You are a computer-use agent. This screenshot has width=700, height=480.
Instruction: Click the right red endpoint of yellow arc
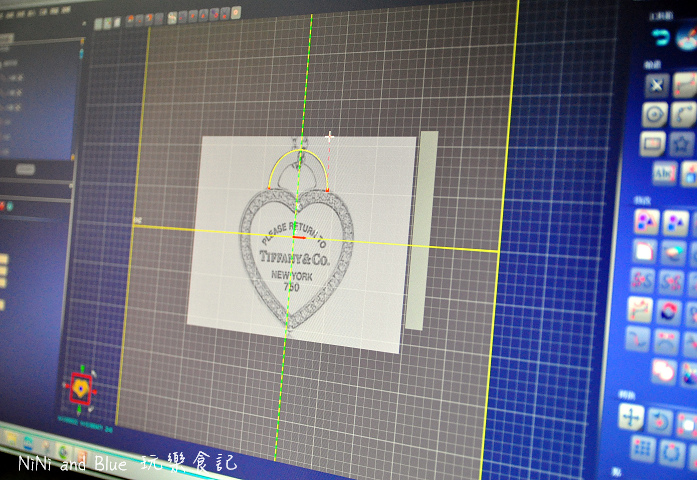tap(328, 191)
